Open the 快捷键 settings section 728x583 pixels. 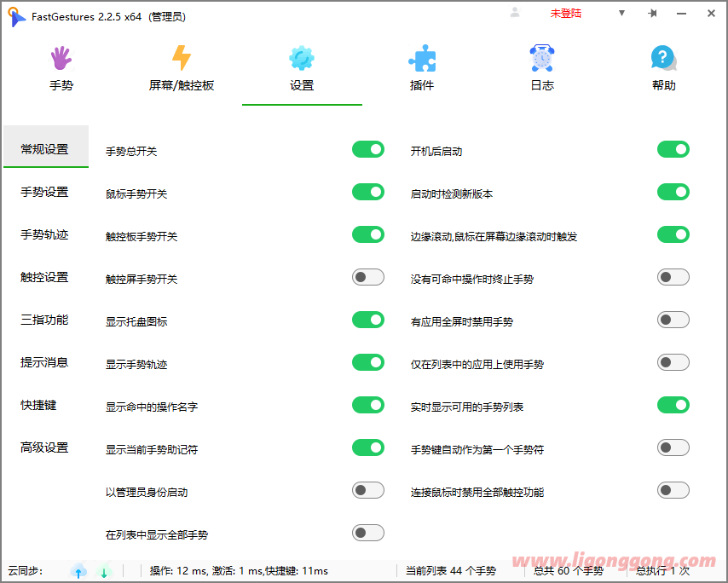point(38,405)
